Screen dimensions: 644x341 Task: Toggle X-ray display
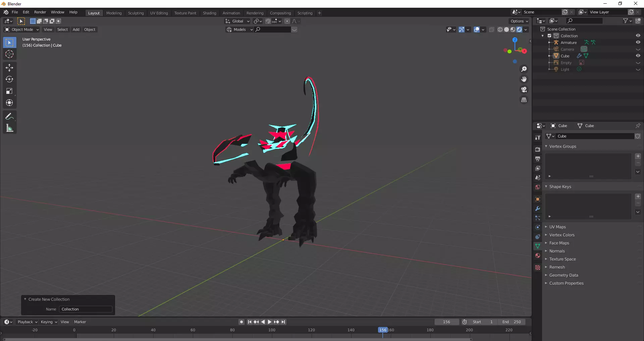492,30
